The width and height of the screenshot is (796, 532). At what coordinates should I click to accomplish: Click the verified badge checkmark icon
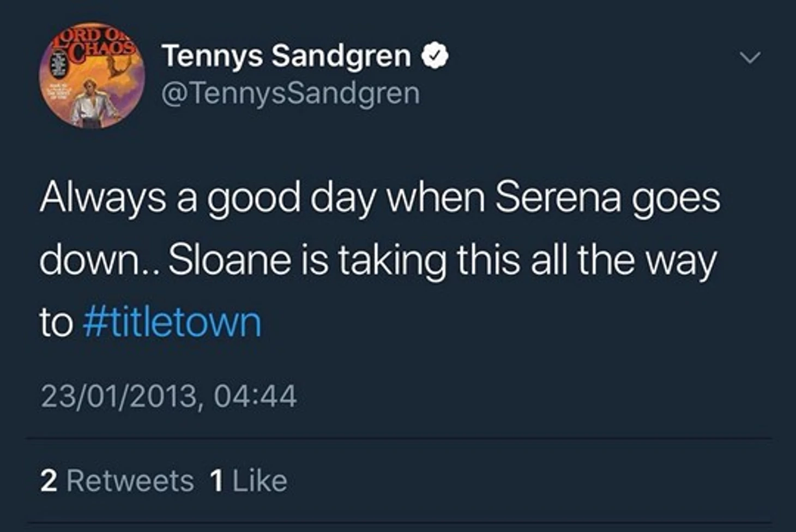coord(435,56)
